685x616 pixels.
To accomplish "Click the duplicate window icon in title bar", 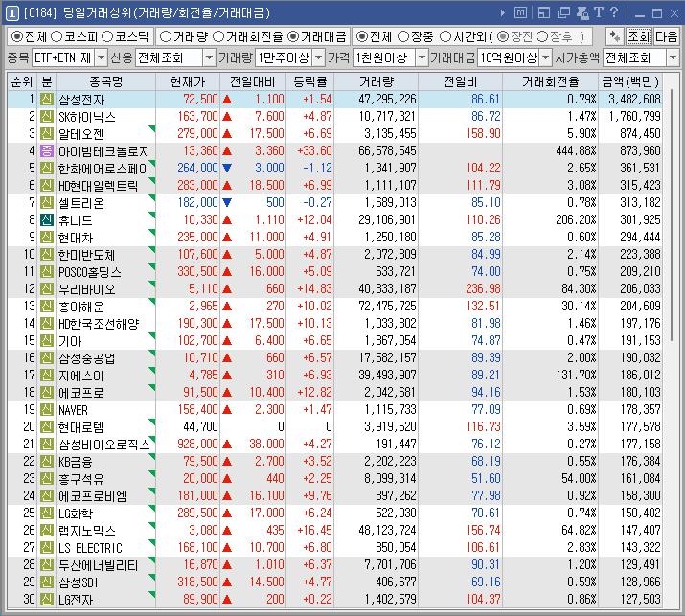I will [563, 12].
